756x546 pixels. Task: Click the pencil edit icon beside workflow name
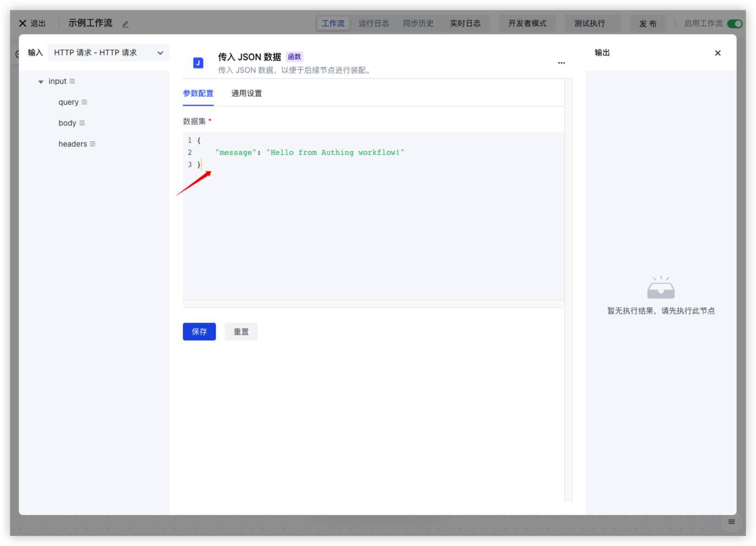126,24
